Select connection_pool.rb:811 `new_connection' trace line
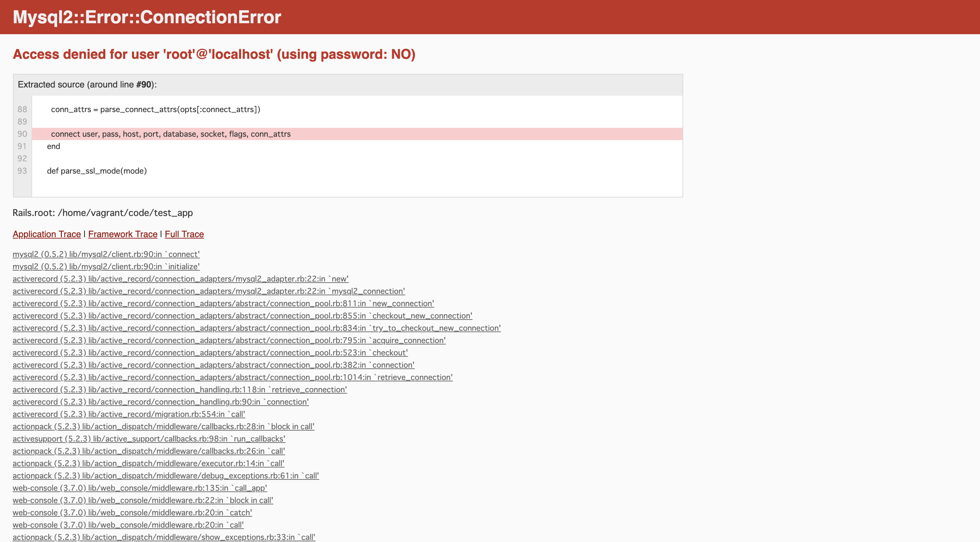The width and height of the screenshot is (980, 542). tap(223, 304)
